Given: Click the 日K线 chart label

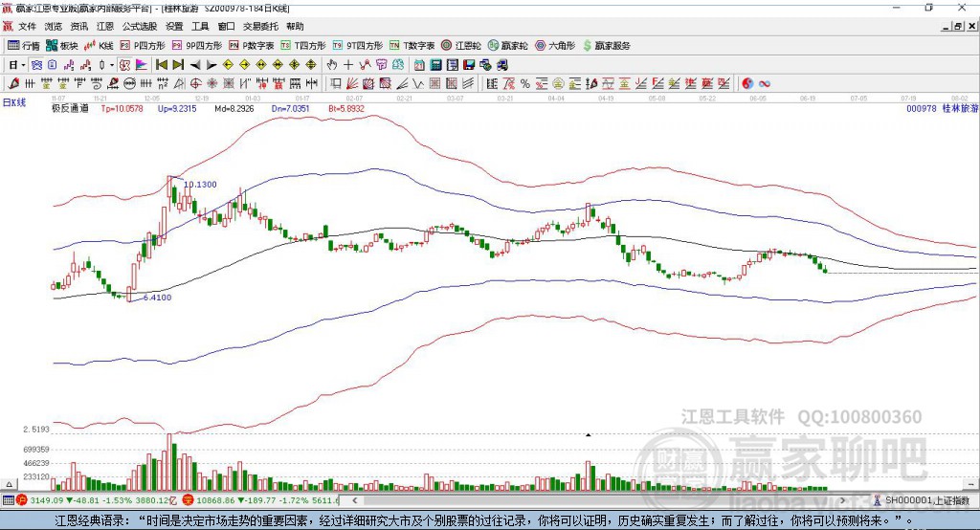Looking at the screenshot, I should coord(14,102).
